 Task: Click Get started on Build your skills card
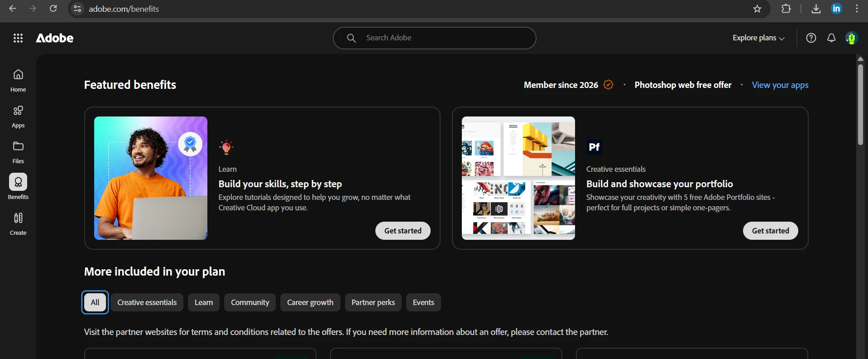click(x=403, y=231)
